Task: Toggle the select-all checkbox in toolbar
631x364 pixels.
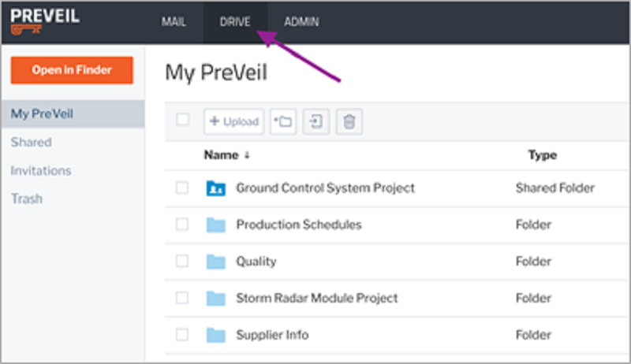Action: pyautogui.click(x=182, y=119)
